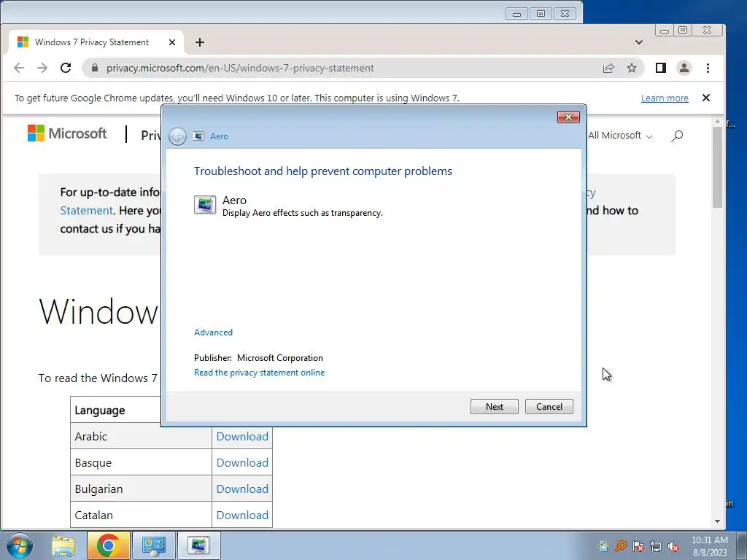Select the Aero troubleshooter item
The image size is (747, 560).
288,206
